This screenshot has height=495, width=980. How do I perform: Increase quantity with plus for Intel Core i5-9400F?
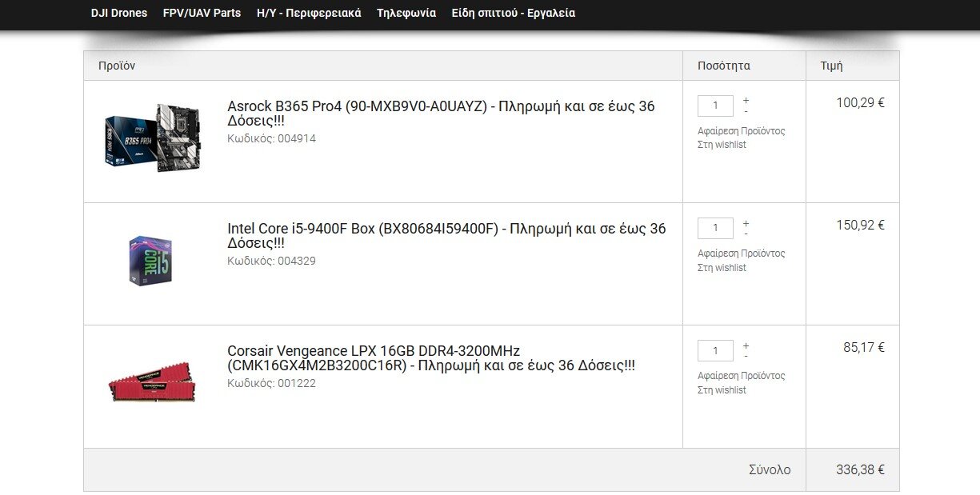[746, 223]
